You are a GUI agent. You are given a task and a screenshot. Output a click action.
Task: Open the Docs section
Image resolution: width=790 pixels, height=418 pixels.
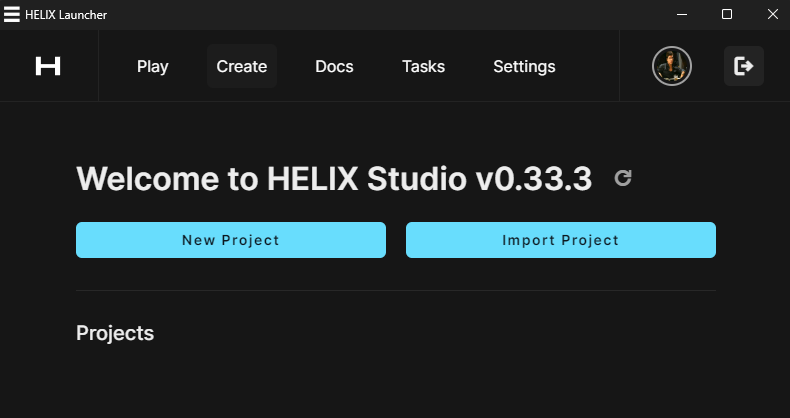pyautogui.click(x=334, y=66)
